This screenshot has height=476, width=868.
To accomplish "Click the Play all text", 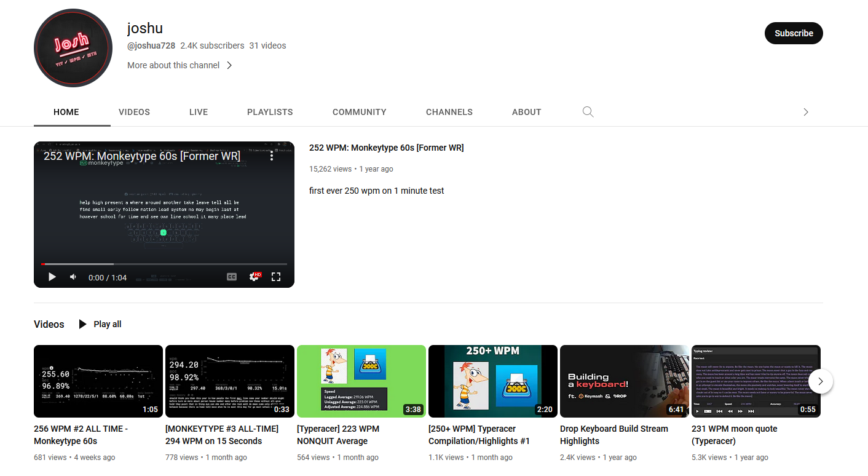I will pyautogui.click(x=108, y=324).
